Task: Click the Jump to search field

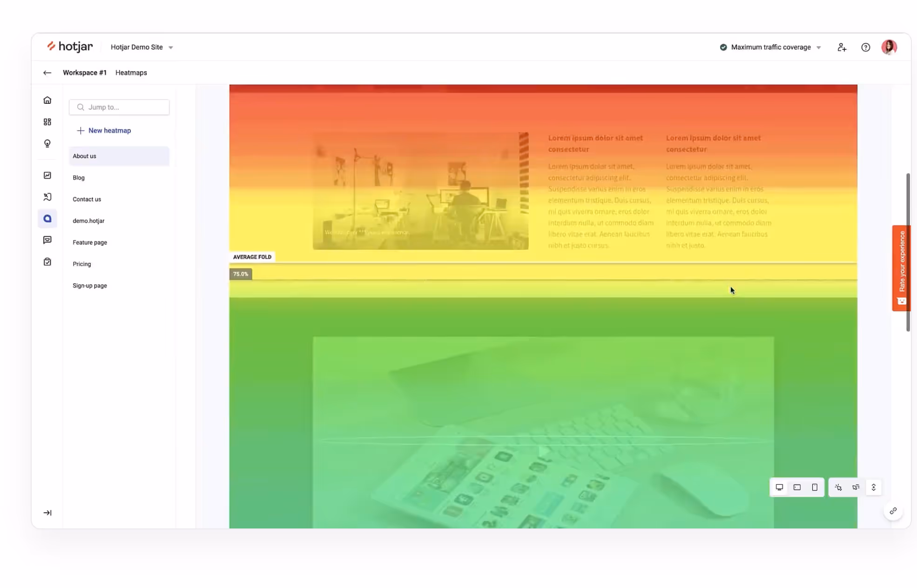Action: (119, 107)
